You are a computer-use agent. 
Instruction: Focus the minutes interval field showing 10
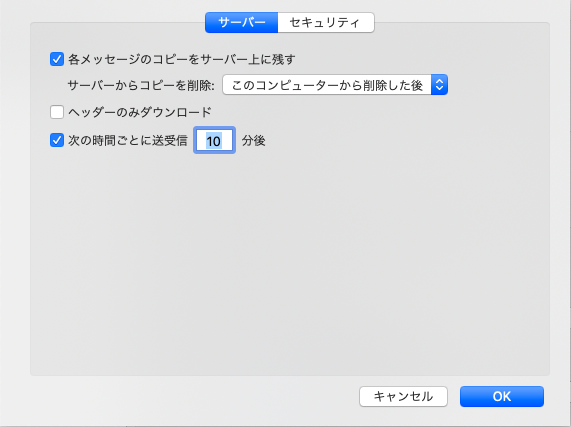[x=214, y=141]
